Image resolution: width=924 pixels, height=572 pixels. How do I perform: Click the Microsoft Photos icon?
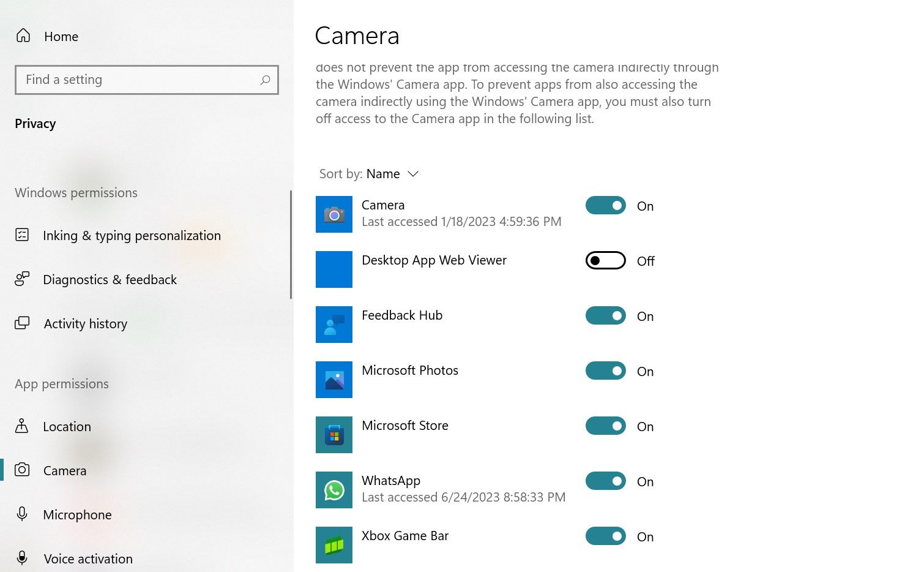coord(333,380)
